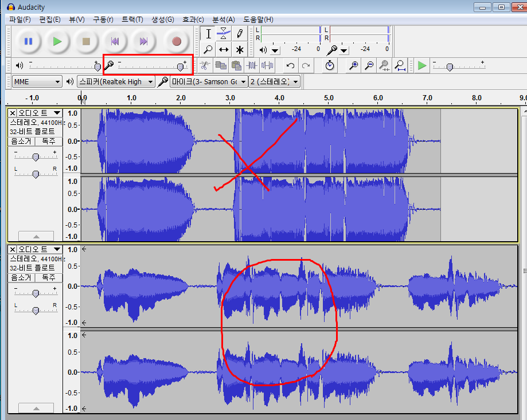Open the 마이크(3- Samson input device dropdown
The width and height of the screenshot is (527, 420).
[x=209, y=81]
